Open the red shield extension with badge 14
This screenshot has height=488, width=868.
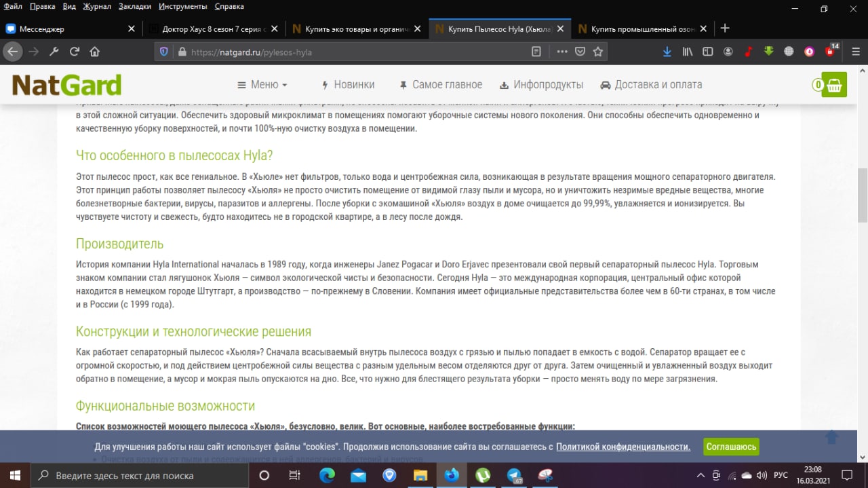(x=831, y=51)
